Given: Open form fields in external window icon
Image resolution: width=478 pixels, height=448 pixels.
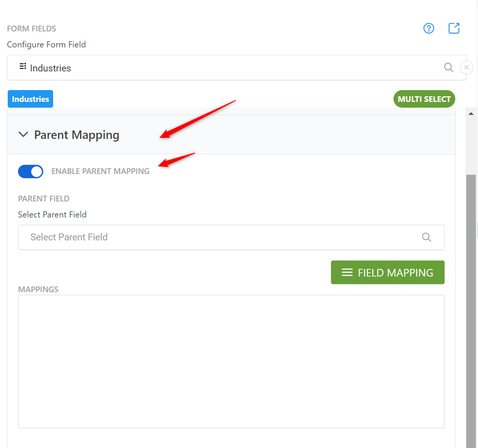Looking at the screenshot, I should coord(454,28).
